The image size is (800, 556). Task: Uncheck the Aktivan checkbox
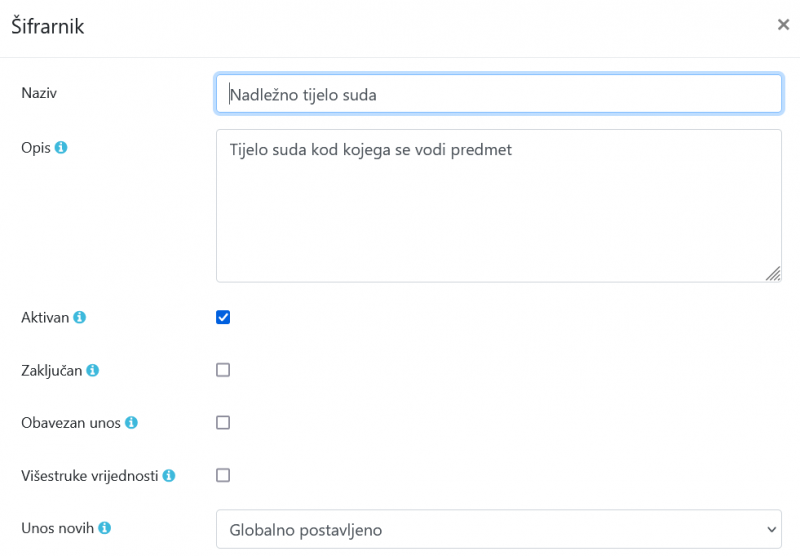pos(223,317)
